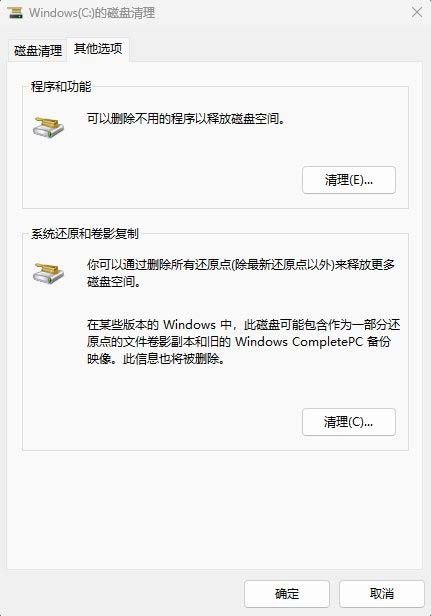Click the drive-with-broom icon under 系统还原和卷影复制
Viewport: 431px width, 616px height.
pyautogui.click(x=48, y=273)
